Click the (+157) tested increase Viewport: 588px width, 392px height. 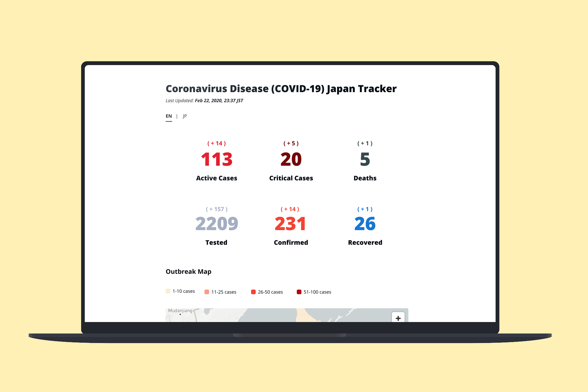click(217, 209)
